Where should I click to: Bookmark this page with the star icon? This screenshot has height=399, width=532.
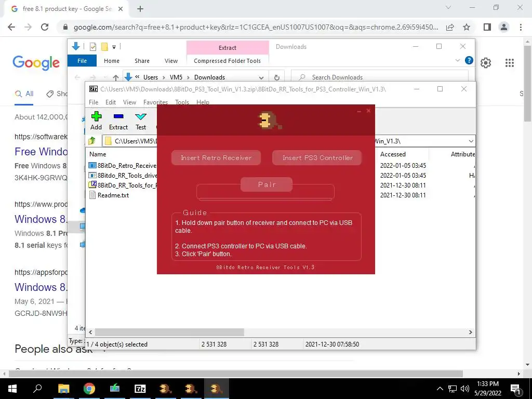[x=467, y=27]
